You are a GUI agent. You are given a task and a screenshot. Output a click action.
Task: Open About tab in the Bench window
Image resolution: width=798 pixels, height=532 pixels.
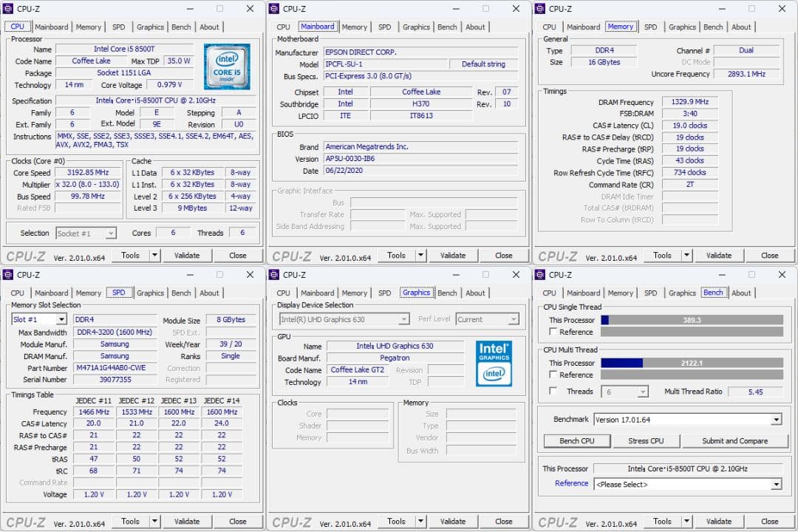pos(741,293)
